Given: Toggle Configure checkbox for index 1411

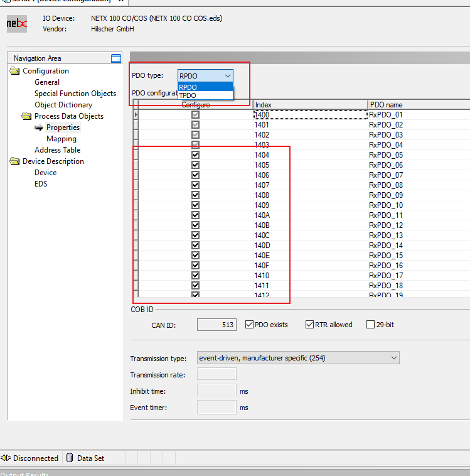Looking at the screenshot, I should pos(195,285).
